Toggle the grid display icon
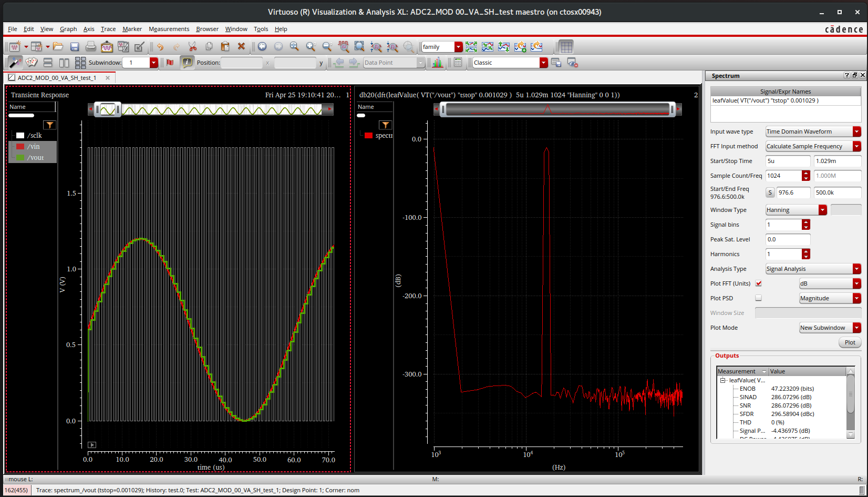 click(x=566, y=47)
